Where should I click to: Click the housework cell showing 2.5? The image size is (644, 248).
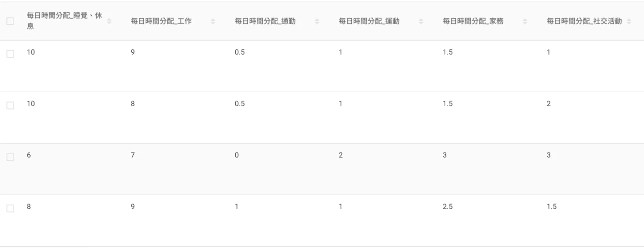[448, 207]
